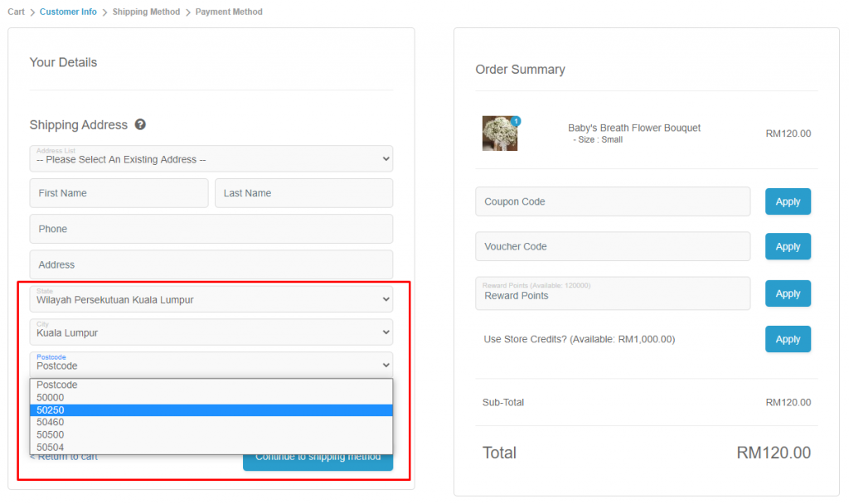Click the First Name input field
849x504 pixels.
click(x=119, y=192)
